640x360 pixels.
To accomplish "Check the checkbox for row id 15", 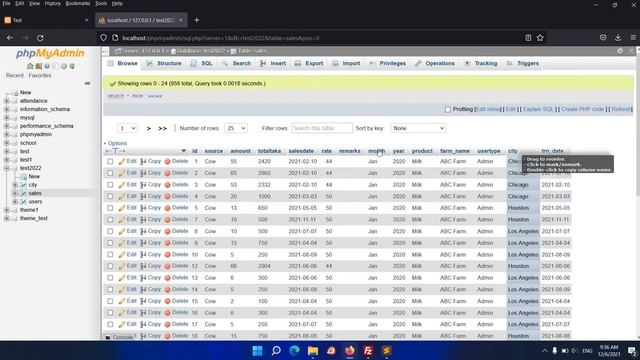I will click(x=110, y=301).
